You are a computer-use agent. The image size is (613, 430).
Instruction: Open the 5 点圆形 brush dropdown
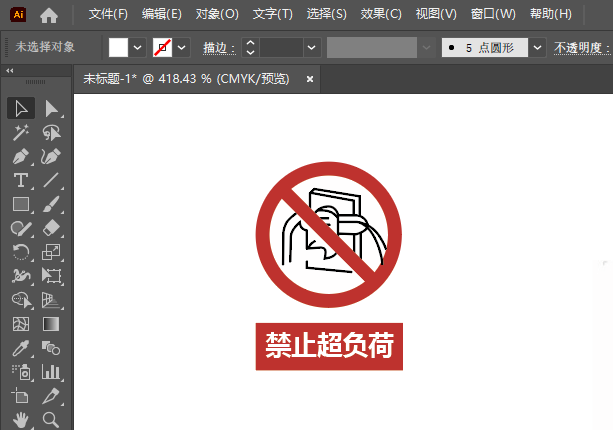tap(538, 48)
